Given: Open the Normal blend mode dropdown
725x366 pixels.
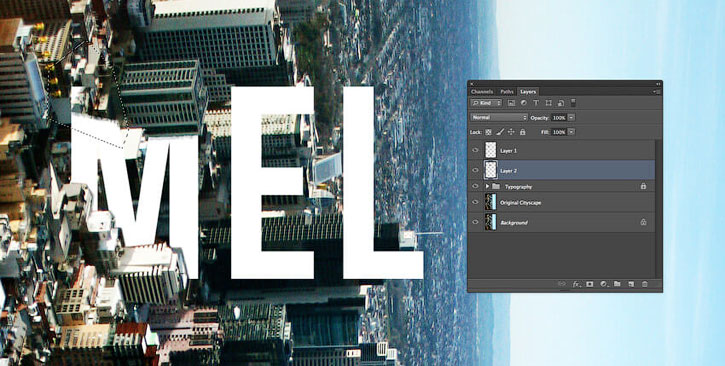Looking at the screenshot, I should tap(499, 118).
